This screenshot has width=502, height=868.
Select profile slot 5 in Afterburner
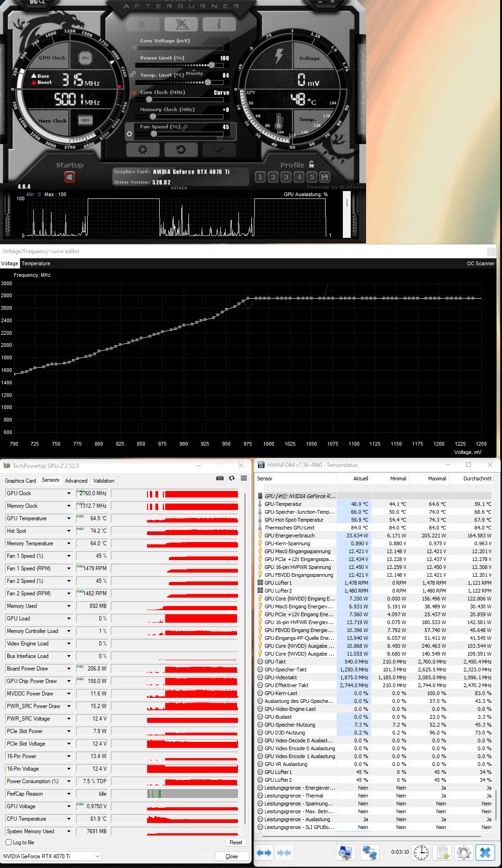click(x=312, y=177)
